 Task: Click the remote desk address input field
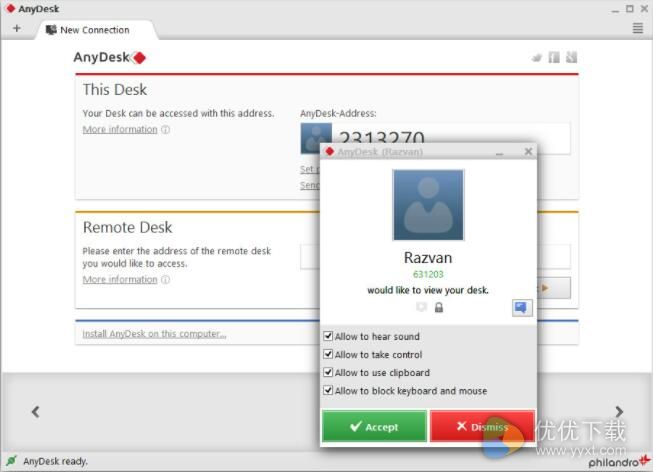click(310, 257)
